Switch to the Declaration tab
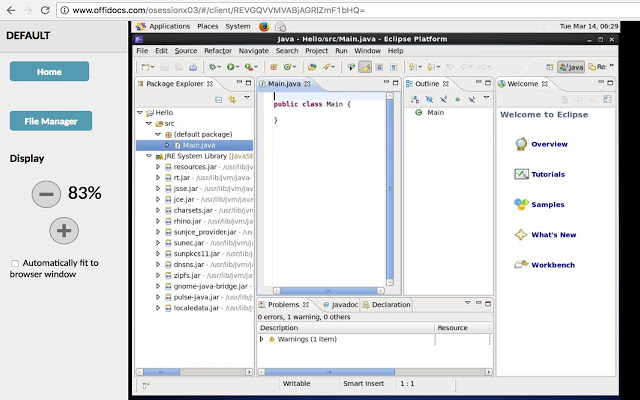The height and width of the screenshot is (400, 640). pos(386,304)
